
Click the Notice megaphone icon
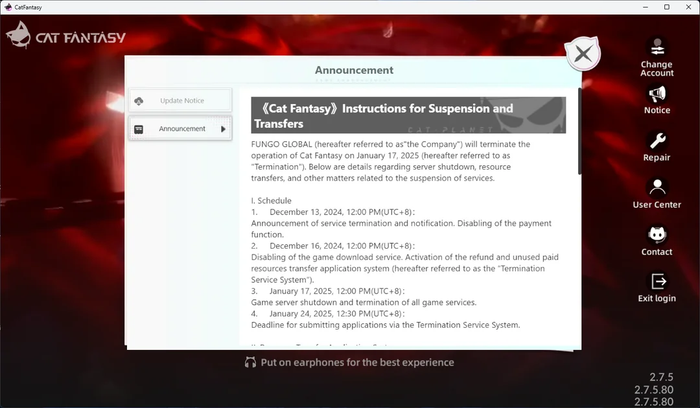pyautogui.click(x=657, y=94)
